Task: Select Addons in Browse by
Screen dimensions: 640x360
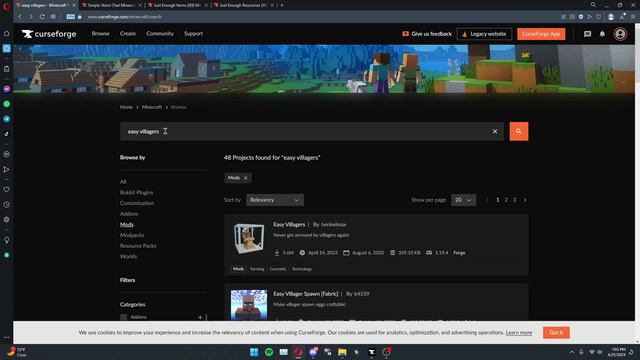Action: (x=129, y=213)
